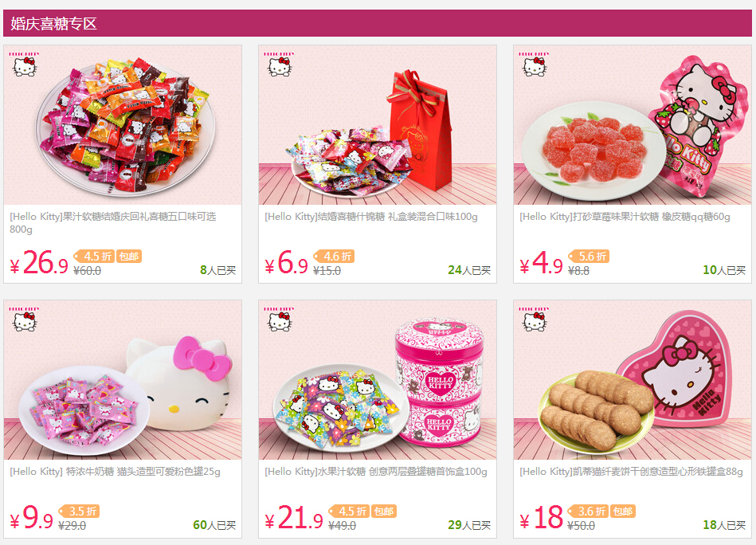Click Hello Kitty logo on heart tin biscuit image
Image resolution: width=756 pixels, height=545 pixels.
point(535,320)
